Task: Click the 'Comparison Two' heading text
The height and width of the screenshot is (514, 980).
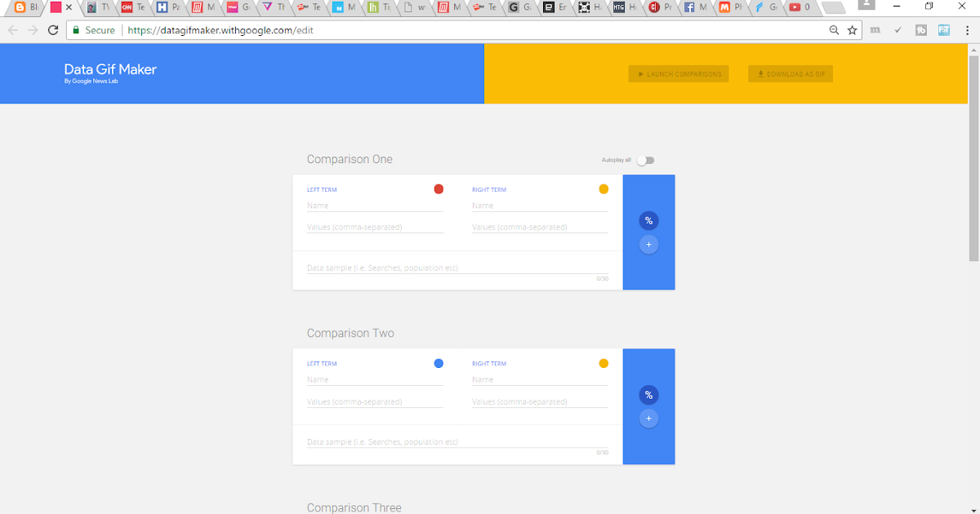Action: (350, 333)
